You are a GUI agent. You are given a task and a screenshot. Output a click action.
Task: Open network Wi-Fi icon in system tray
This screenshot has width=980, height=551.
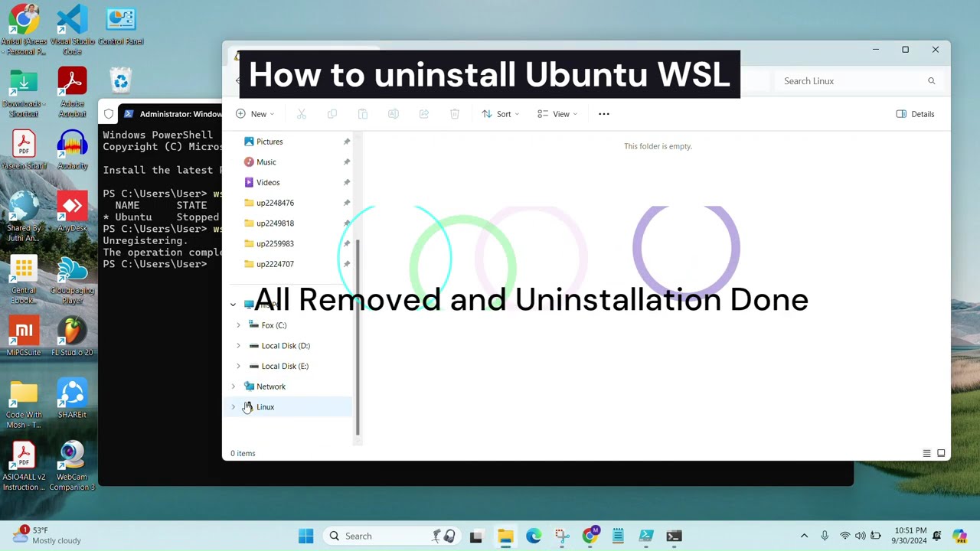(x=844, y=536)
